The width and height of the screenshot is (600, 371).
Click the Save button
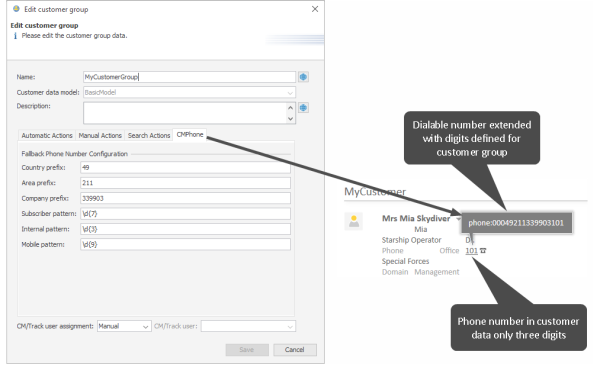[x=247, y=350]
